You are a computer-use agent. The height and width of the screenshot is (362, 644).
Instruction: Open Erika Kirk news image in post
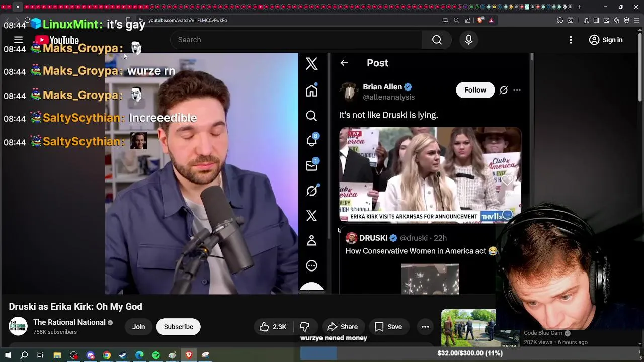pos(430,174)
